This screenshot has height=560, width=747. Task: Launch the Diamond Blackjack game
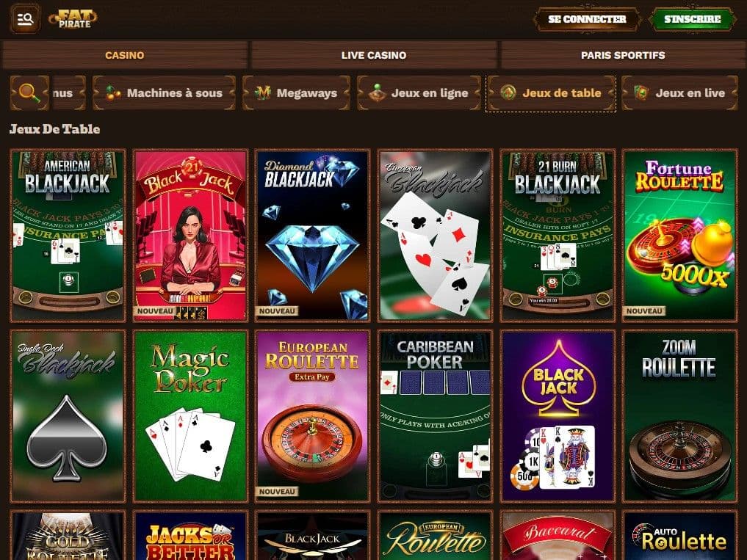pos(312,236)
